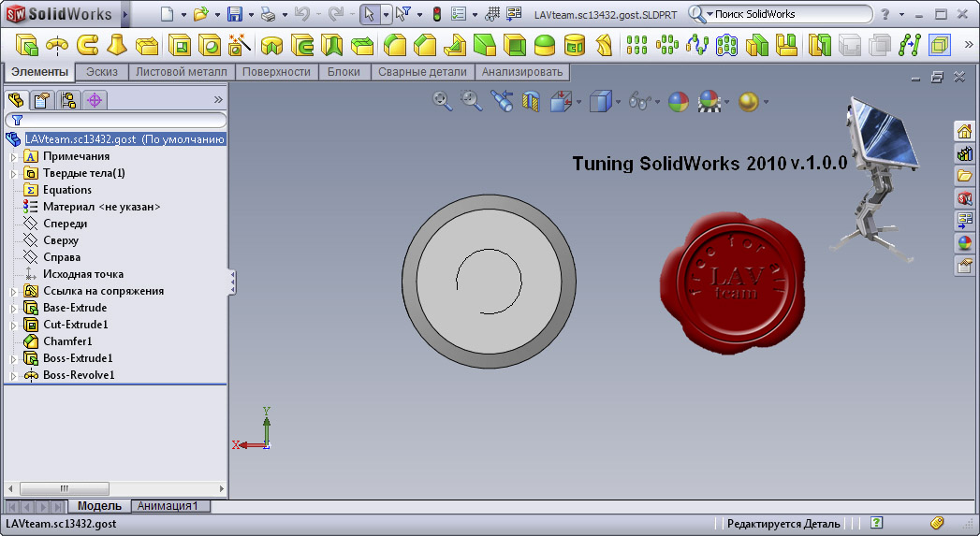Select the Rib tool icon
The image size is (980, 536).
point(455,45)
